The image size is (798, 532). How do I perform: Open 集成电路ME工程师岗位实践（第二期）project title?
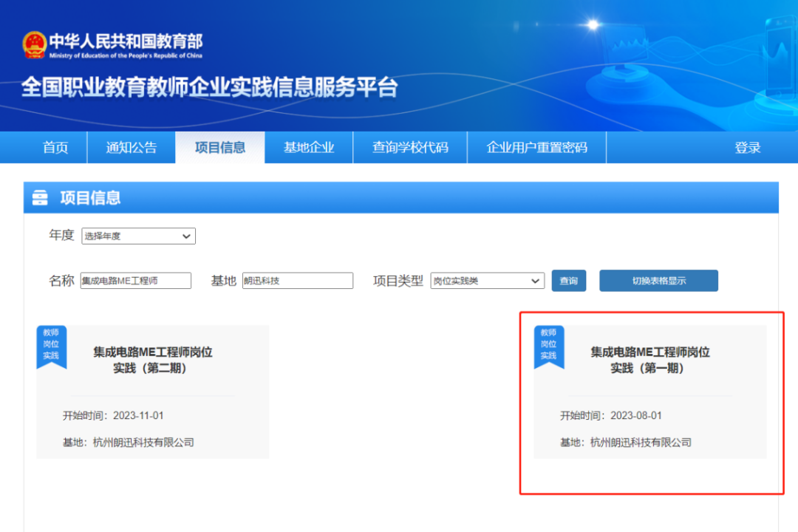(x=152, y=360)
